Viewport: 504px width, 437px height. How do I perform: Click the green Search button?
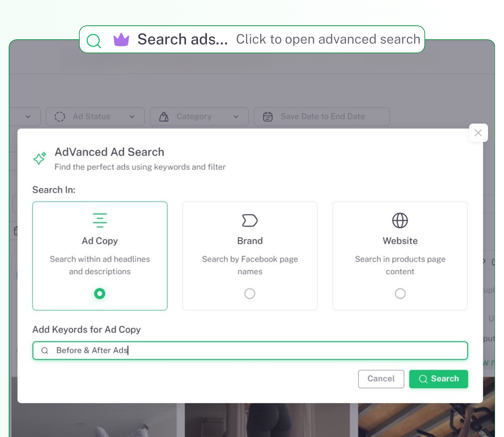[x=439, y=379]
